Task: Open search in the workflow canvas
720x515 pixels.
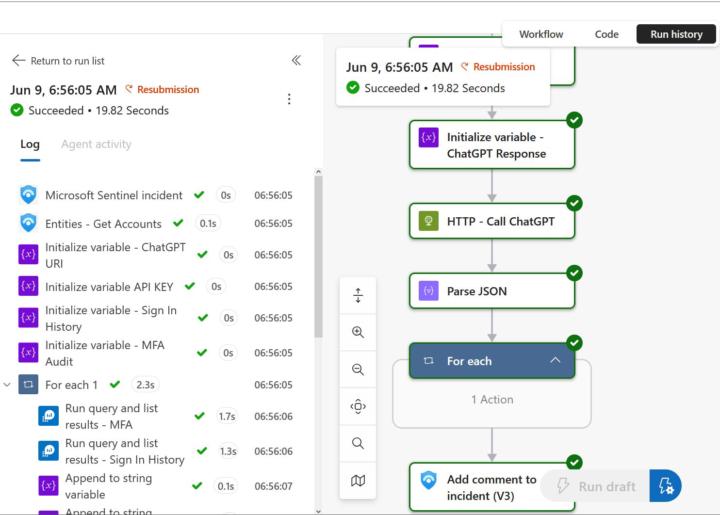Action: click(358, 443)
